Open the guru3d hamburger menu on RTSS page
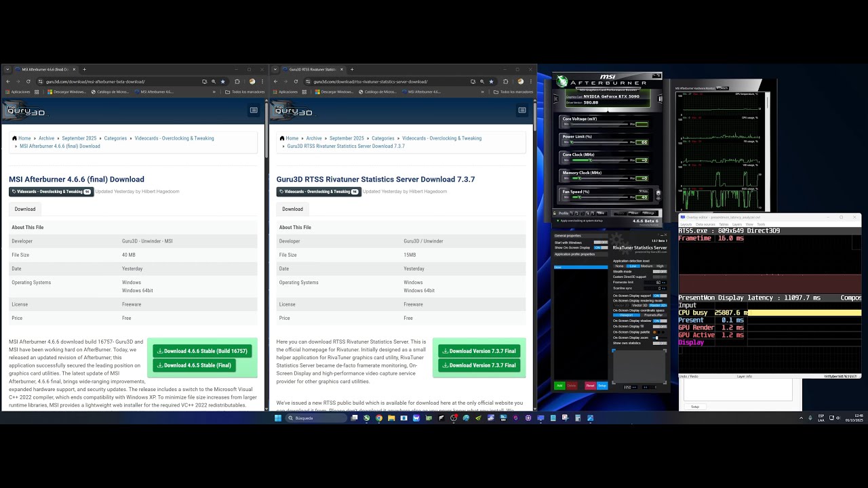The width and height of the screenshot is (868, 488). pos(521,110)
